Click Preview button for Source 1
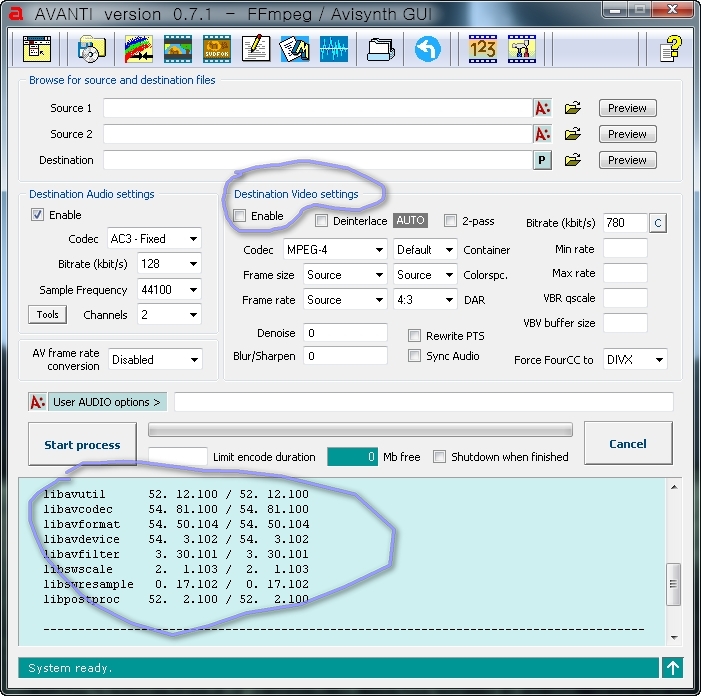This screenshot has height=696, width=701. point(628,108)
